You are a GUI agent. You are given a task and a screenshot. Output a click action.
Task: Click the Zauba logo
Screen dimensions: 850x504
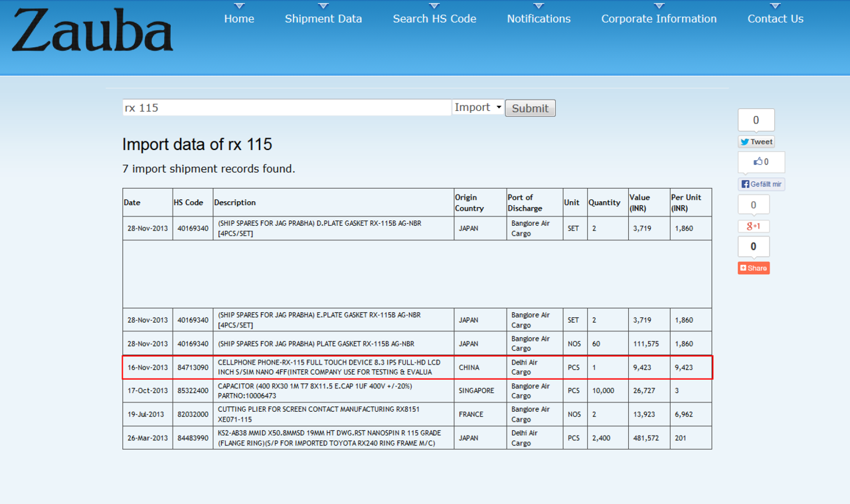tap(92, 31)
